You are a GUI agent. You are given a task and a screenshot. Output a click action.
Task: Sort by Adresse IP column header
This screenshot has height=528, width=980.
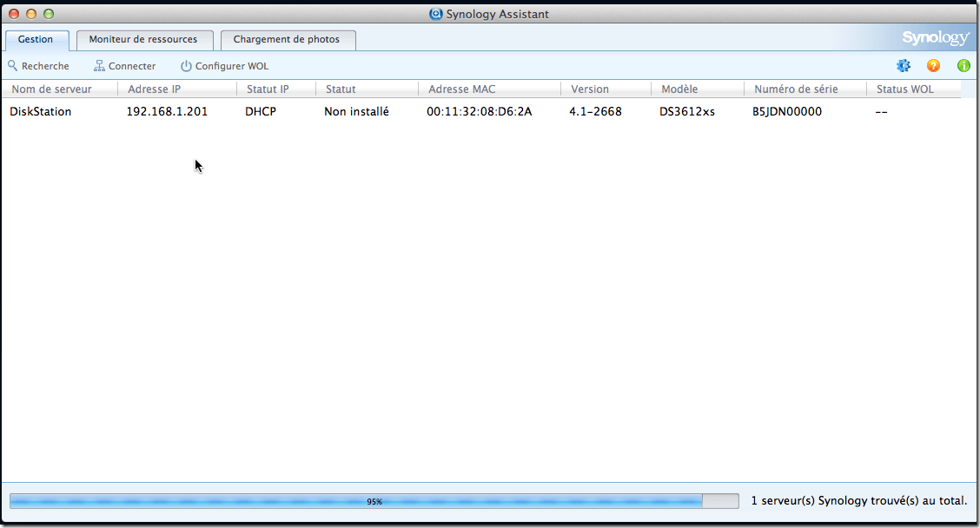tap(177, 89)
